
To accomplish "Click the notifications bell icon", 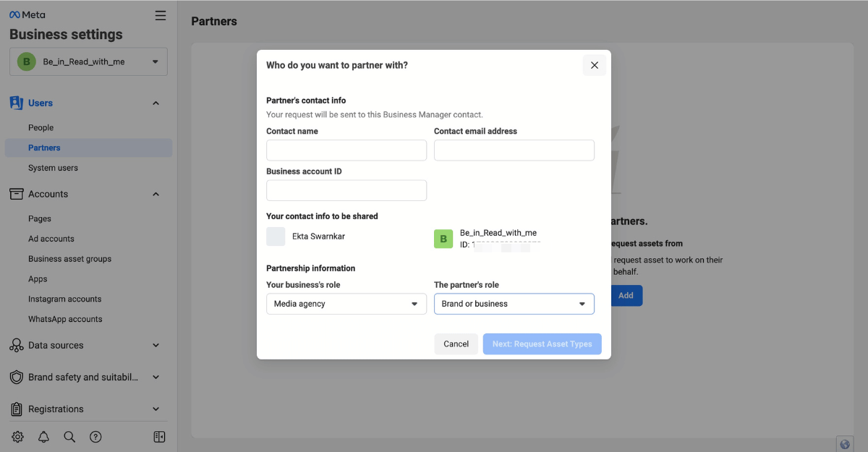I will 43,436.
